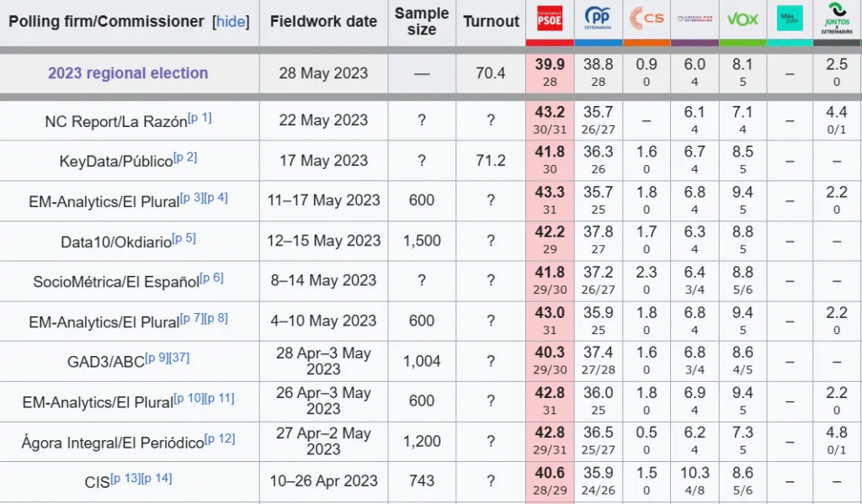Viewport: 862px width, 504px height.
Task: Click reference p 6 for SocioMétrica/El Español
Action: [x=211, y=278]
